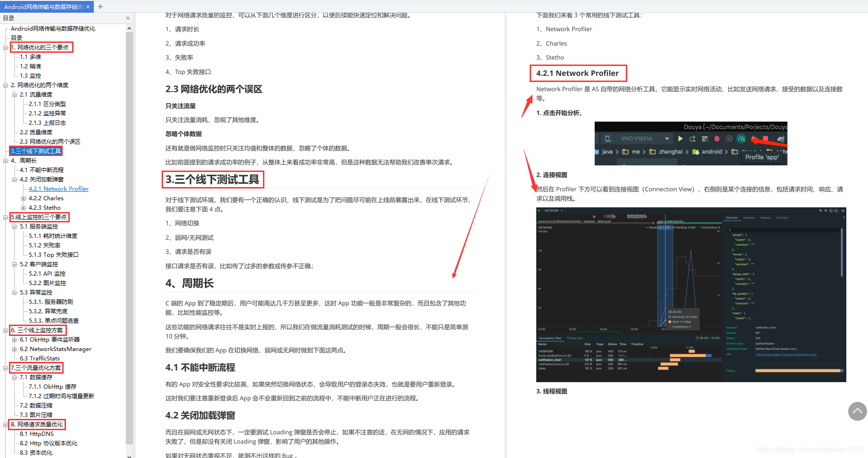This screenshot has height=458, width=868.
Task: Go to root entry 'Android网络传输与数据存储优化' in outline
Action: click(x=53, y=29)
